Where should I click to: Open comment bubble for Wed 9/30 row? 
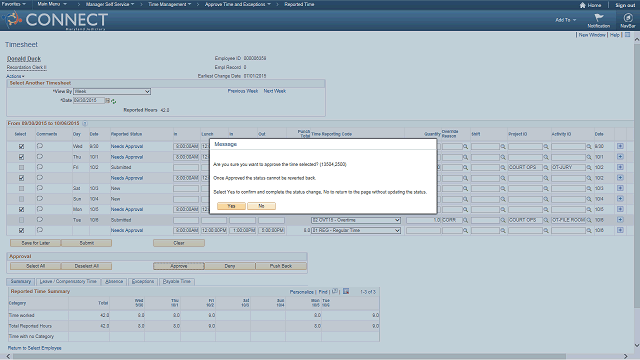(40, 146)
